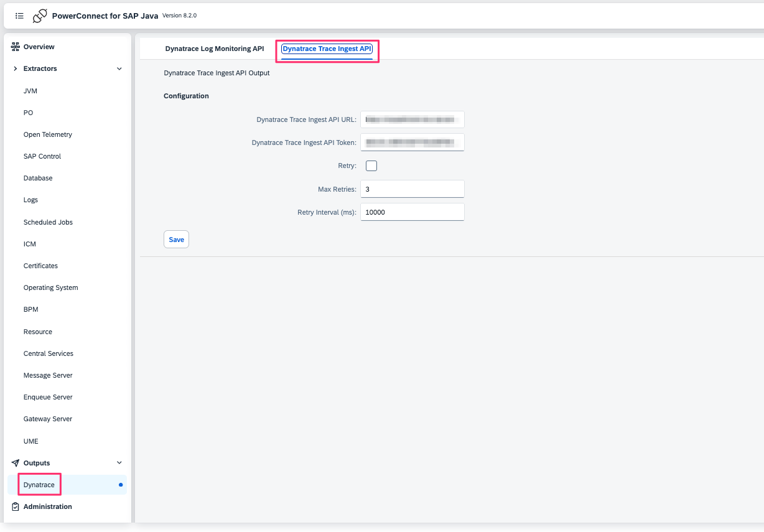This screenshot has width=764, height=532.
Task: Switch to the Dynatrace Log Monitoring API tab
Action: coord(214,48)
